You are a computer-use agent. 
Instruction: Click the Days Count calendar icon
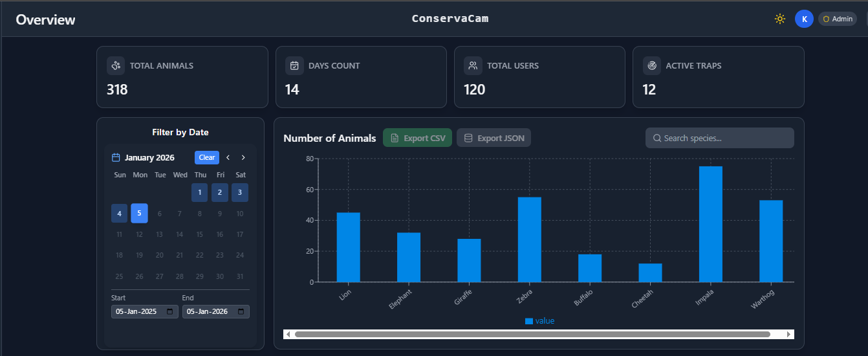295,65
